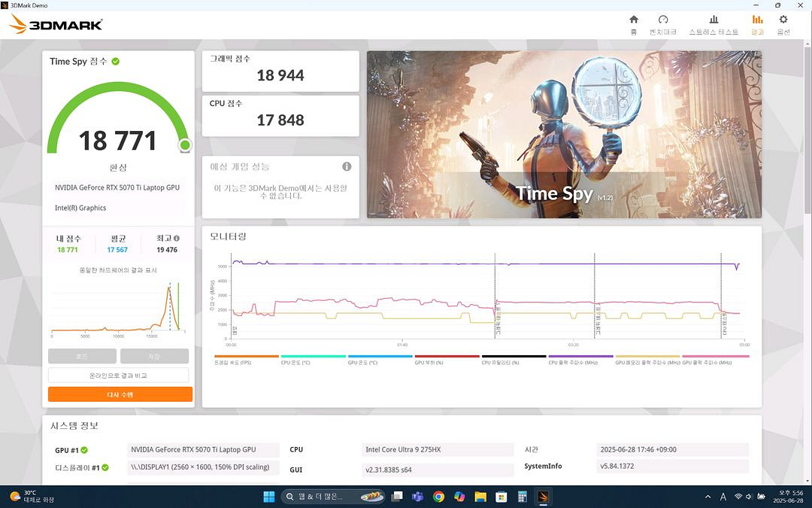Screen dimensions: 812x508
Task: Click the best score value 19 476
Action: coord(167,250)
